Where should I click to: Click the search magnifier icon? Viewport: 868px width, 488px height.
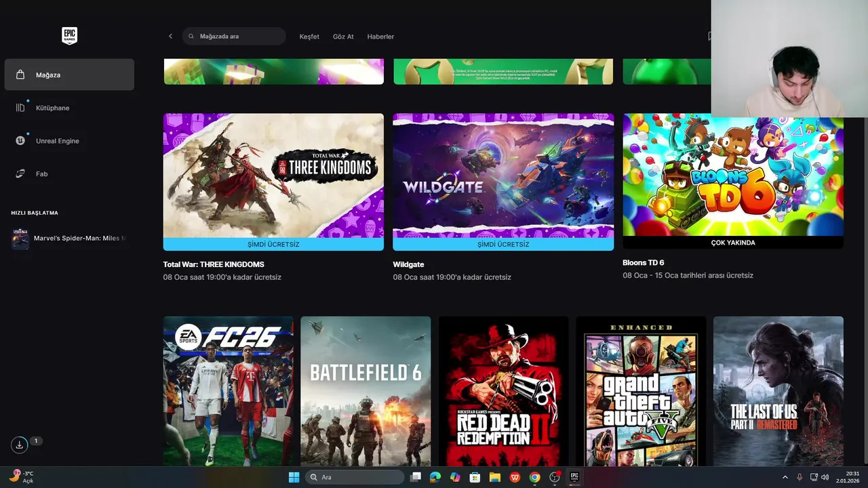(x=191, y=37)
